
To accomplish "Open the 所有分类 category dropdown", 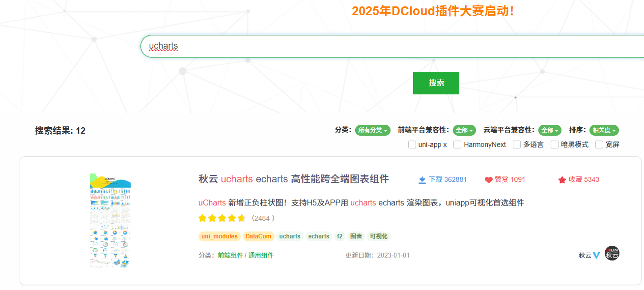I will pyautogui.click(x=373, y=130).
